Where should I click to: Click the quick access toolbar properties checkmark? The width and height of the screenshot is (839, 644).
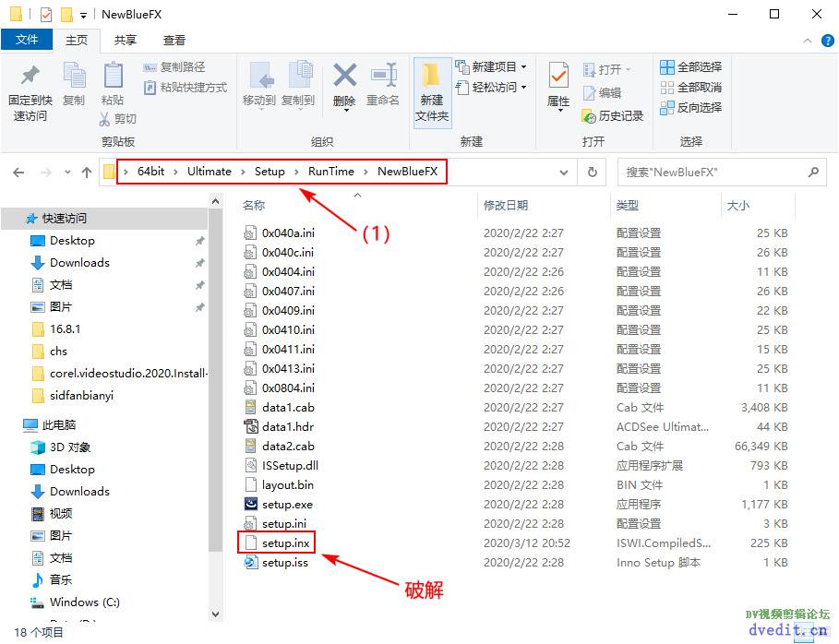tap(46, 15)
